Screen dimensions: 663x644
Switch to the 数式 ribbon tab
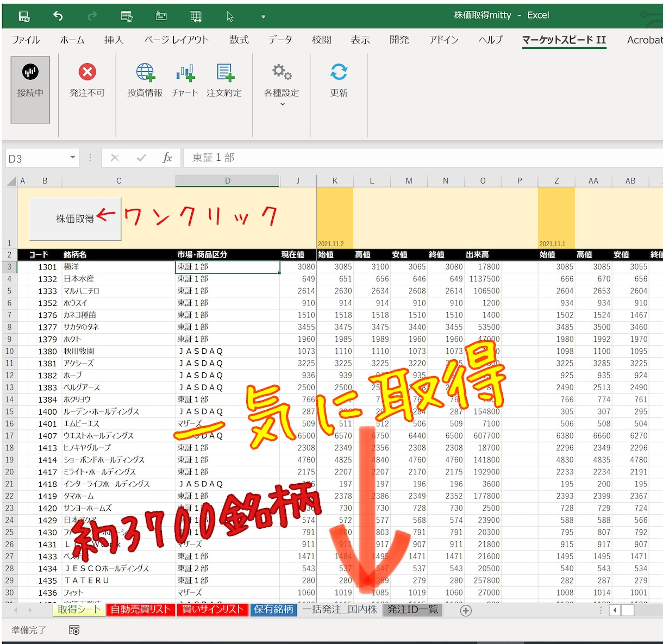(239, 40)
